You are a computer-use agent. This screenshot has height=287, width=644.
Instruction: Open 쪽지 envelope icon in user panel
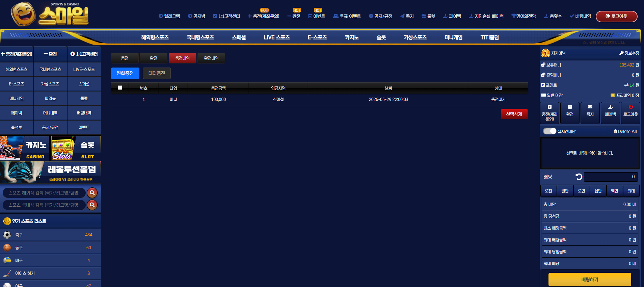click(x=590, y=107)
